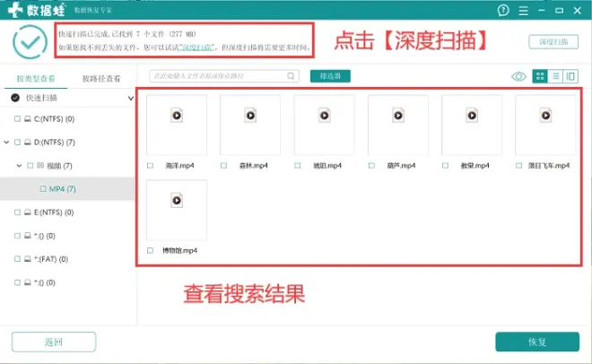Click file name 落日飞车.mp4
This screenshot has width=592, height=364.
point(549,166)
